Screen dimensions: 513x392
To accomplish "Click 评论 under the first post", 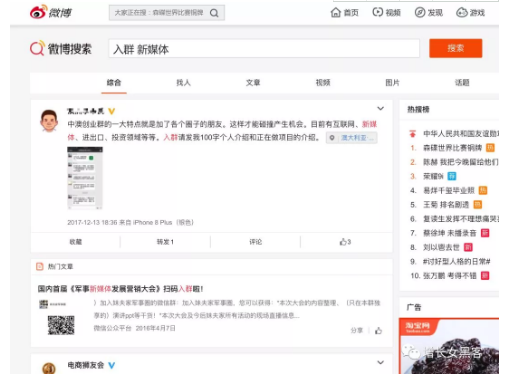I will pos(256,242).
